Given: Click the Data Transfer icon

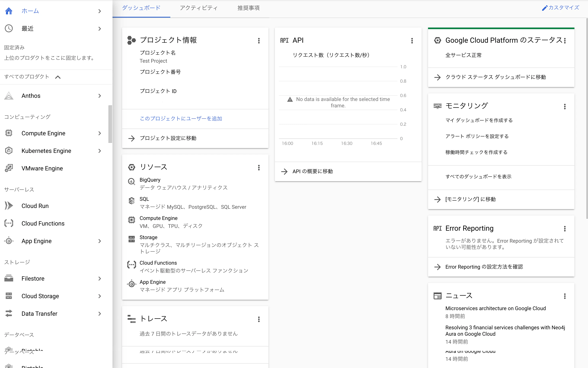Looking at the screenshot, I should pyautogui.click(x=9, y=314).
